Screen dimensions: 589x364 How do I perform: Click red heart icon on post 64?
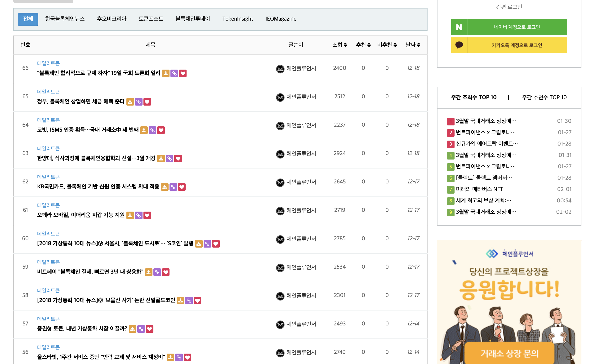(x=161, y=130)
